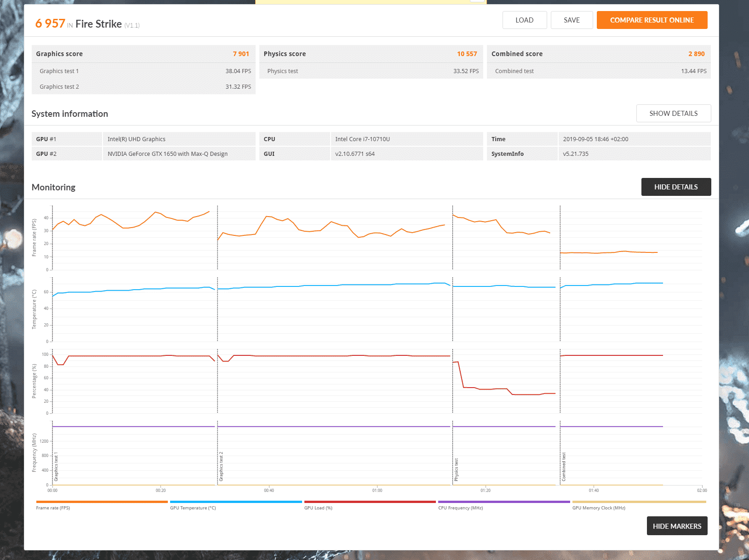Toggle Frame rate (FPS) legend color bar
Screen dimensions: 749x560
(102, 502)
